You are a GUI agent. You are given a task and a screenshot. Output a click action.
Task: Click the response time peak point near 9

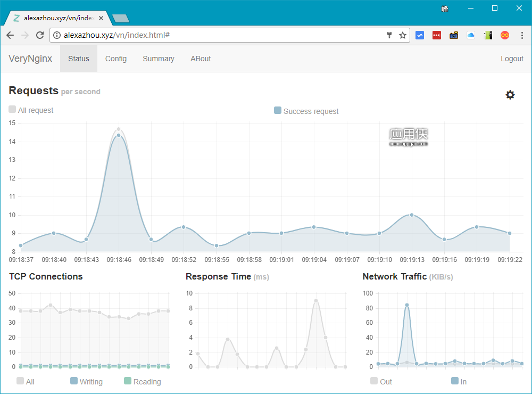pos(316,301)
